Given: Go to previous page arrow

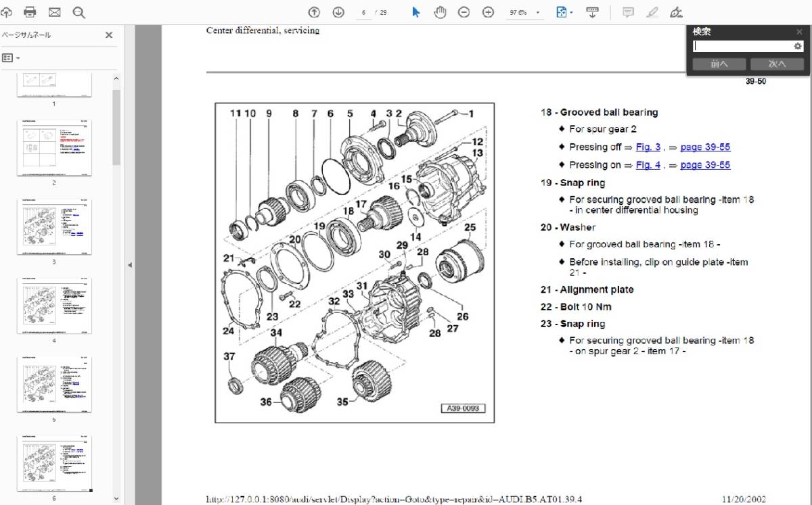Looking at the screenshot, I should pos(314,12).
